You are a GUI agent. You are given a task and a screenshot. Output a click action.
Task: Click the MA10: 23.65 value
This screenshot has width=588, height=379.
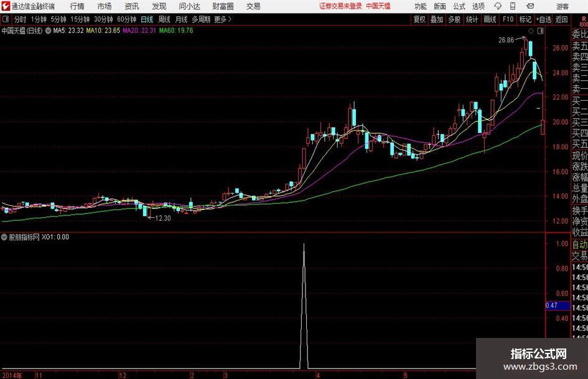(x=103, y=30)
